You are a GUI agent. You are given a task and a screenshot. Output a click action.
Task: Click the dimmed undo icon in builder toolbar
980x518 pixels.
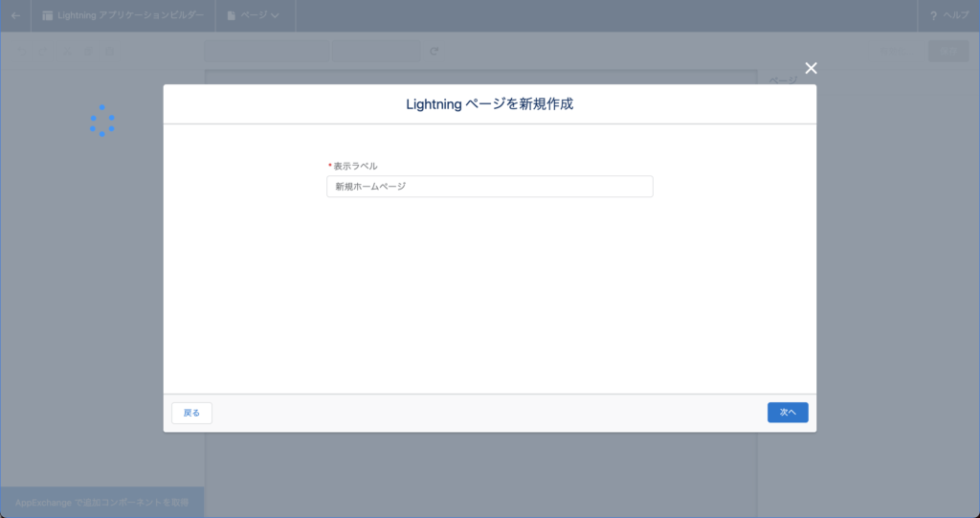22,52
